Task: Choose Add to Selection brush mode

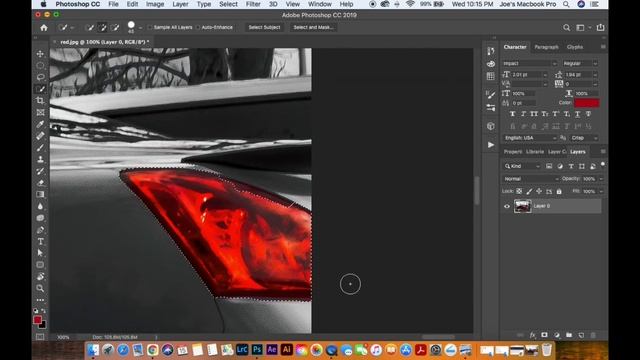Action: (x=102, y=27)
